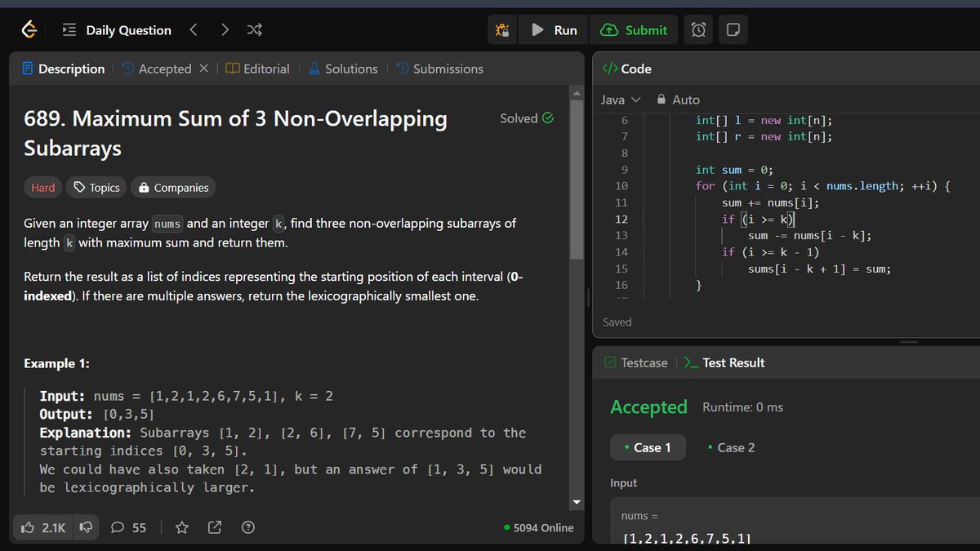Viewport: 980px width, 551px height.
Task: Run the code
Action: 555,30
